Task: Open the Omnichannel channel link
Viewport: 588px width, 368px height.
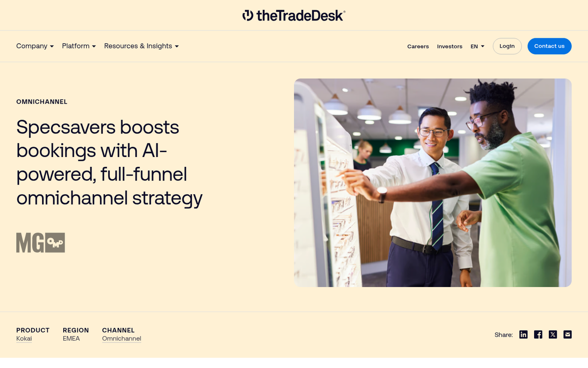Action: [x=121, y=338]
